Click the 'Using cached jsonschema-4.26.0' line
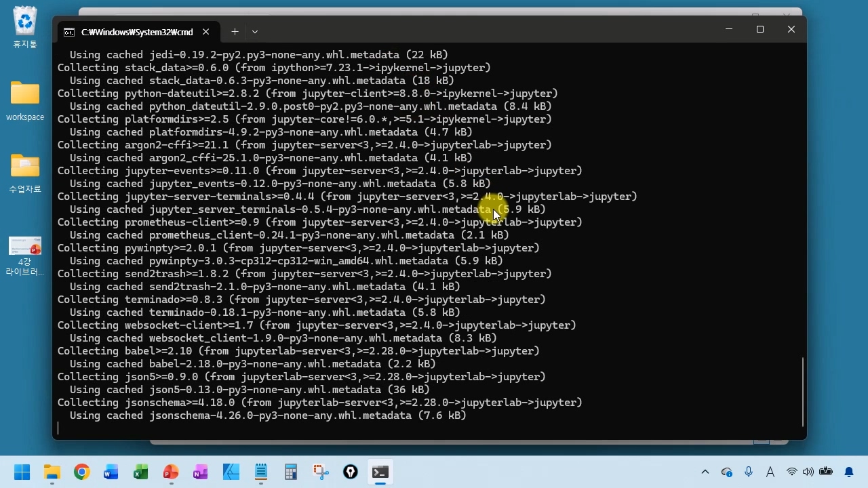868x488 pixels. [268, 415]
